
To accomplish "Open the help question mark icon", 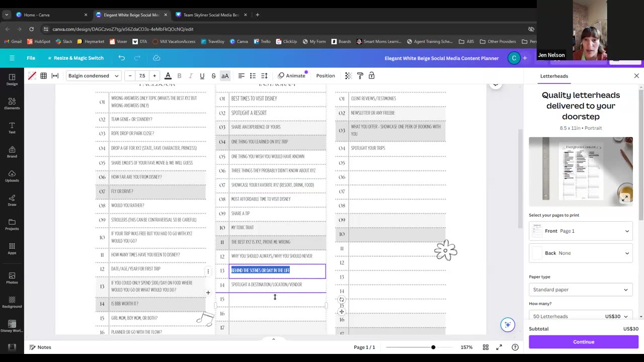I will (x=515, y=347).
